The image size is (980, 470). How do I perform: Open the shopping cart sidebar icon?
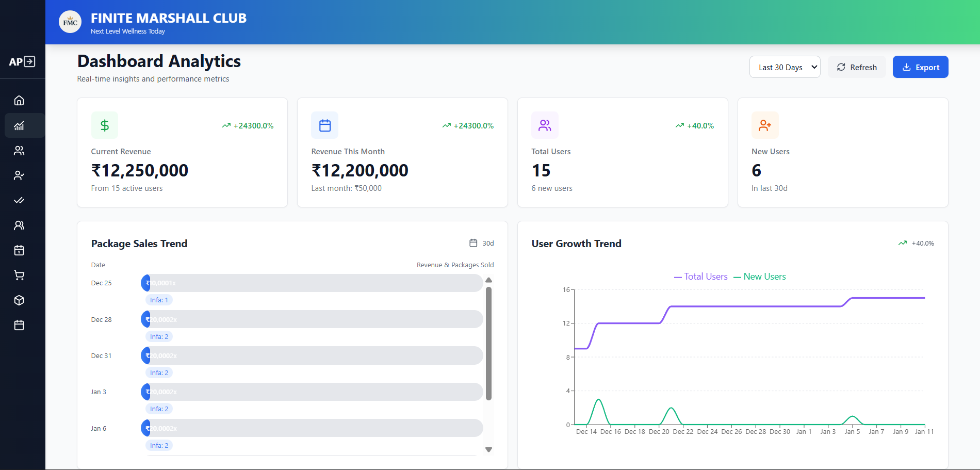pos(19,275)
